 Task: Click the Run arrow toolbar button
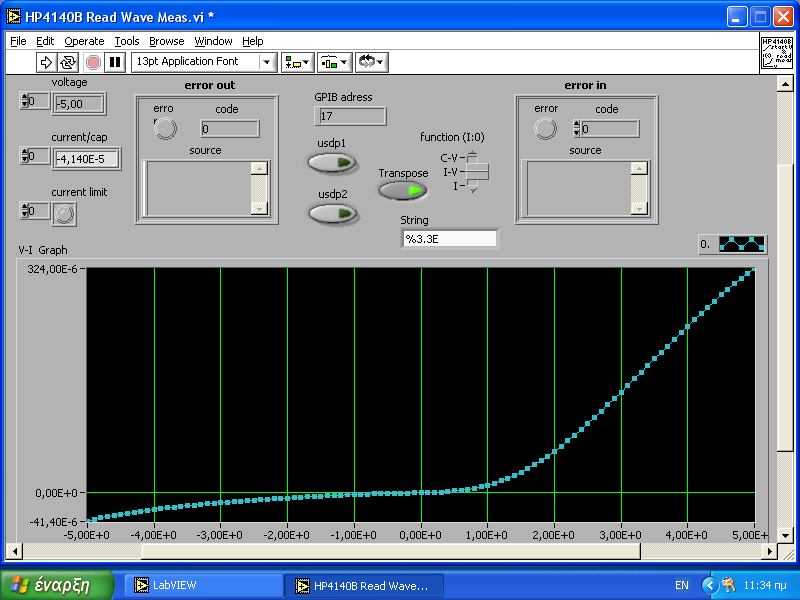(x=46, y=62)
